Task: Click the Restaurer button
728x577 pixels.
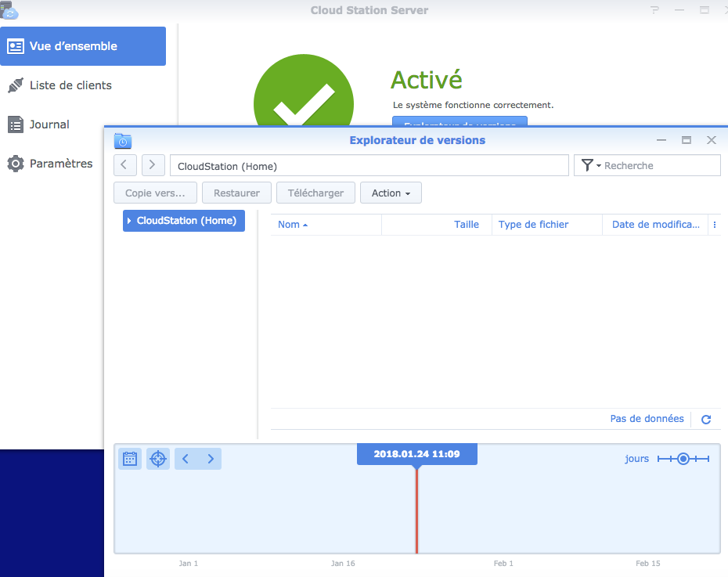Action: [236, 193]
